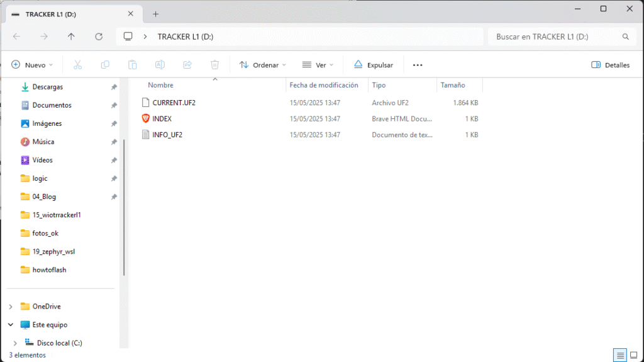Collapse the Este equipo tree node
This screenshot has height=362, width=644.
click(11, 325)
